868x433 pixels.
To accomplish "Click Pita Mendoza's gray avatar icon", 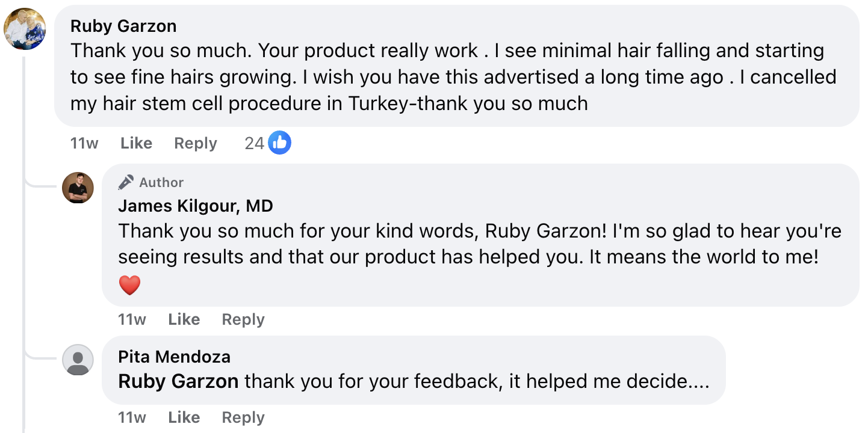I will pos(78,359).
